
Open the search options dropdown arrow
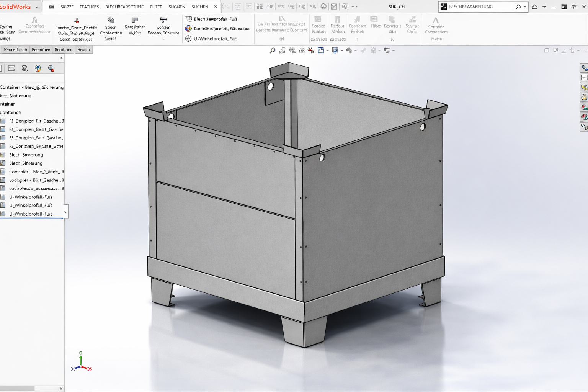click(x=524, y=7)
